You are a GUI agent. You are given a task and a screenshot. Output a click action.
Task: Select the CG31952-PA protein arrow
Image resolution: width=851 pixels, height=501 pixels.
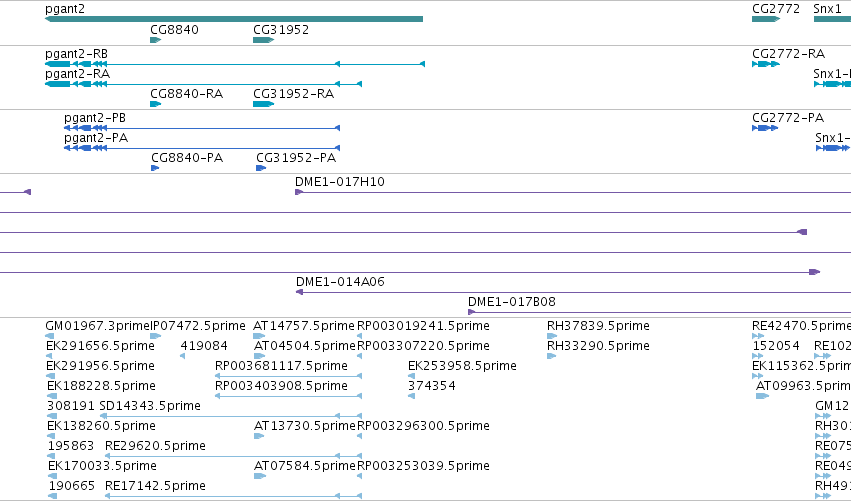pos(261,168)
